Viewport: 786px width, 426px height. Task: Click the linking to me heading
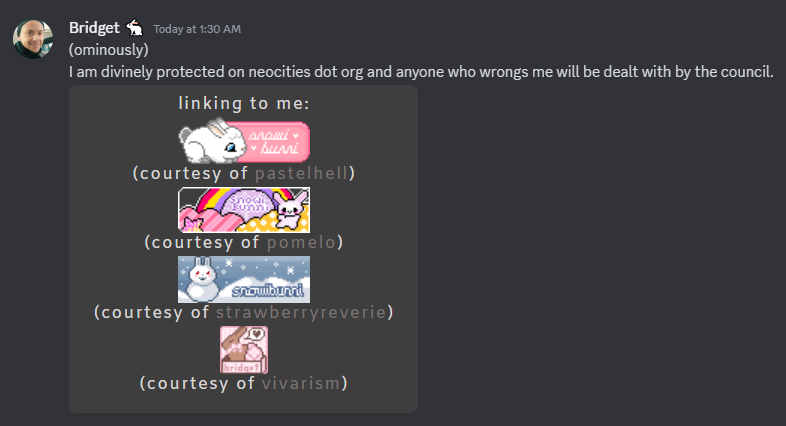tap(244, 104)
